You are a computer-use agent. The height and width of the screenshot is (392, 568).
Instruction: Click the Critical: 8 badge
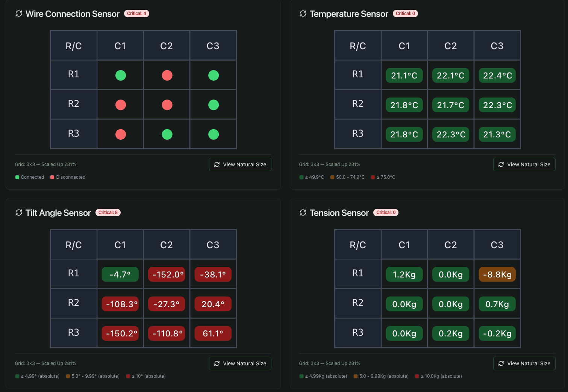[x=108, y=213]
